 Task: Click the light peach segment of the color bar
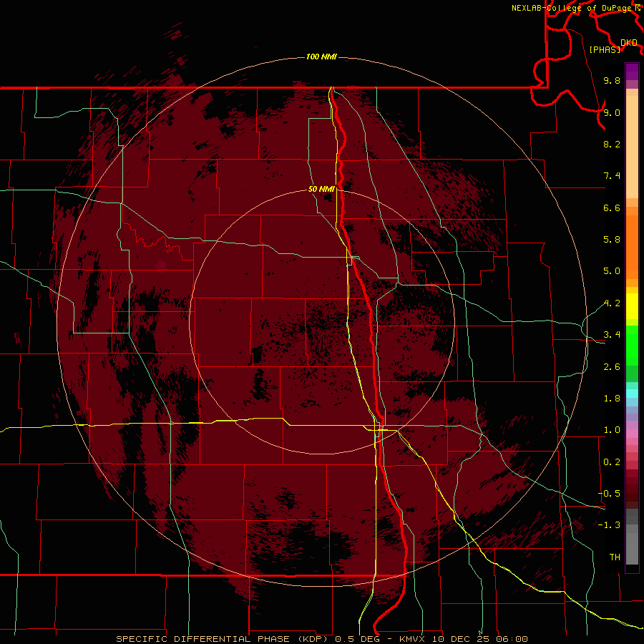point(632,147)
